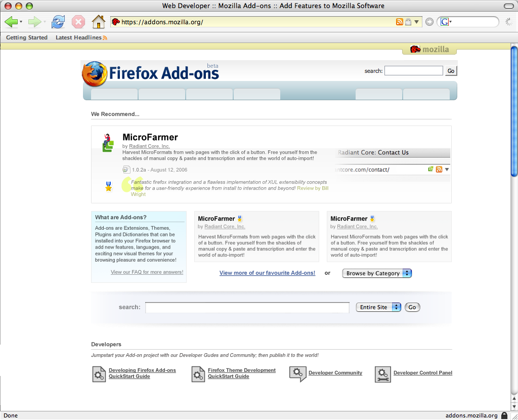Viewport: 518px width, 420px height.
Task: Click the URL address bar field
Action: (x=257, y=22)
